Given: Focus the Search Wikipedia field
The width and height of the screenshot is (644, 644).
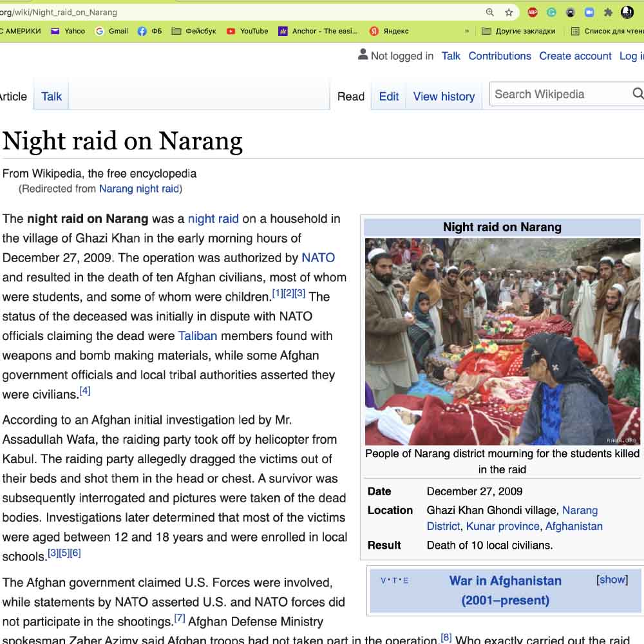Looking at the screenshot, I should tap(561, 94).
